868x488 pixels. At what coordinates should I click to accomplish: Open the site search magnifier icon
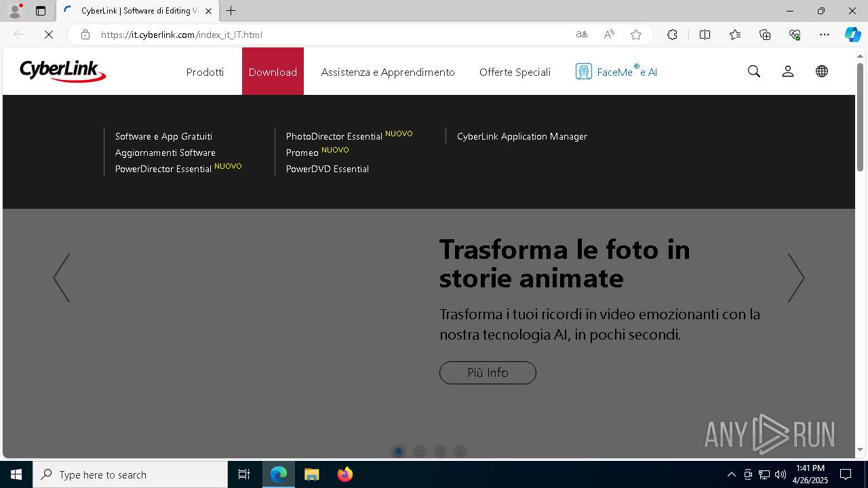click(x=754, y=71)
